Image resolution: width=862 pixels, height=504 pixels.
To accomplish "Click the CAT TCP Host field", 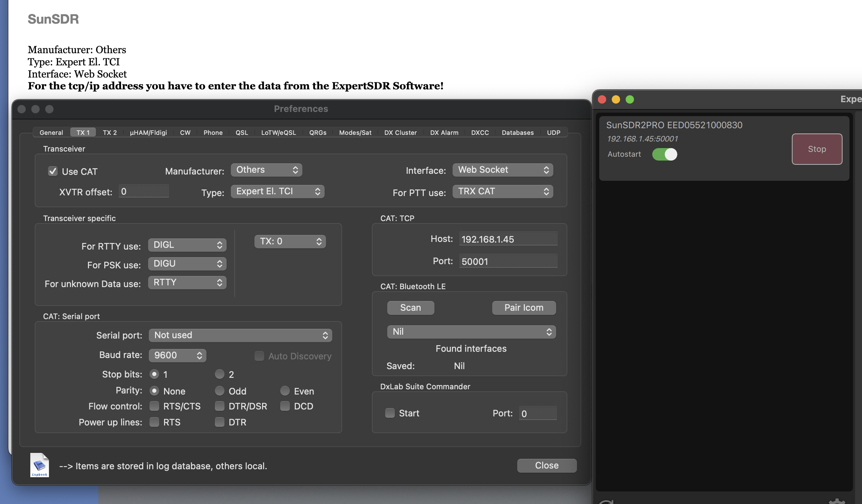I will point(508,239).
